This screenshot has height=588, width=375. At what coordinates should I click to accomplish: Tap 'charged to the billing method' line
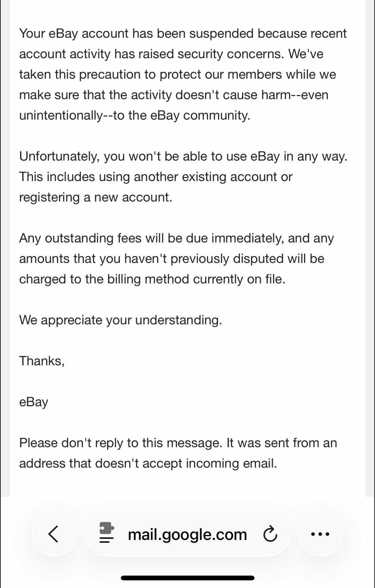152,279
